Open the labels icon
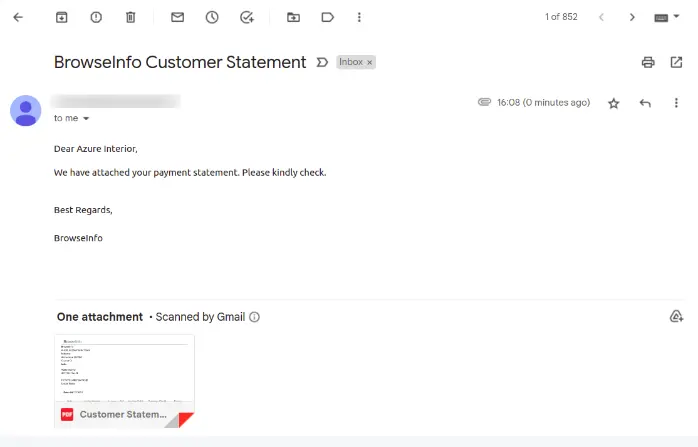The height and width of the screenshot is (447, 698). 328,17
